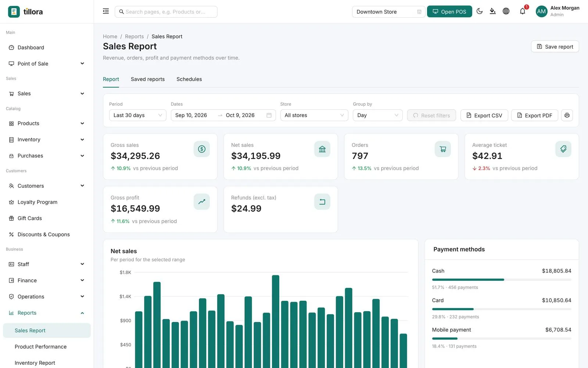Screen dimensions: 588x368
Task: Open the Downtown Store selector
Action: pyautogui.click(x=388, y=12)
